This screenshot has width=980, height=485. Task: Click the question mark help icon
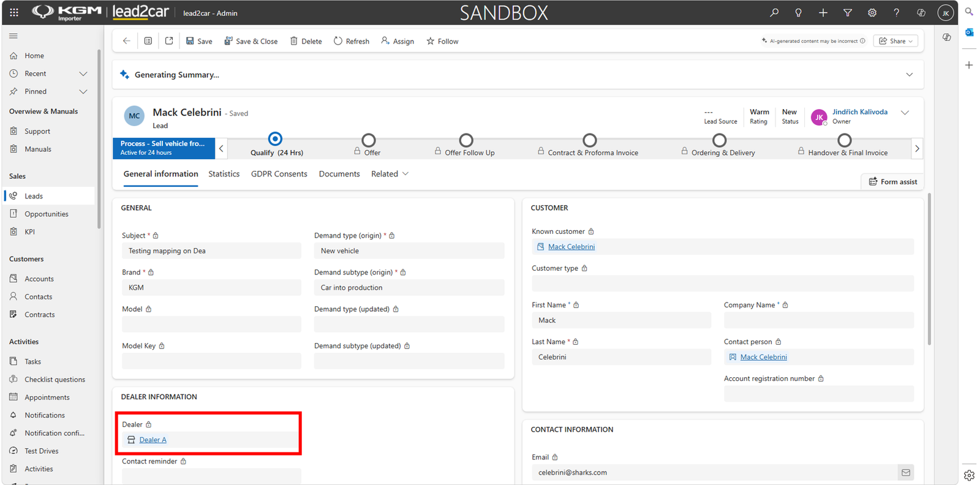pos(897,12)
